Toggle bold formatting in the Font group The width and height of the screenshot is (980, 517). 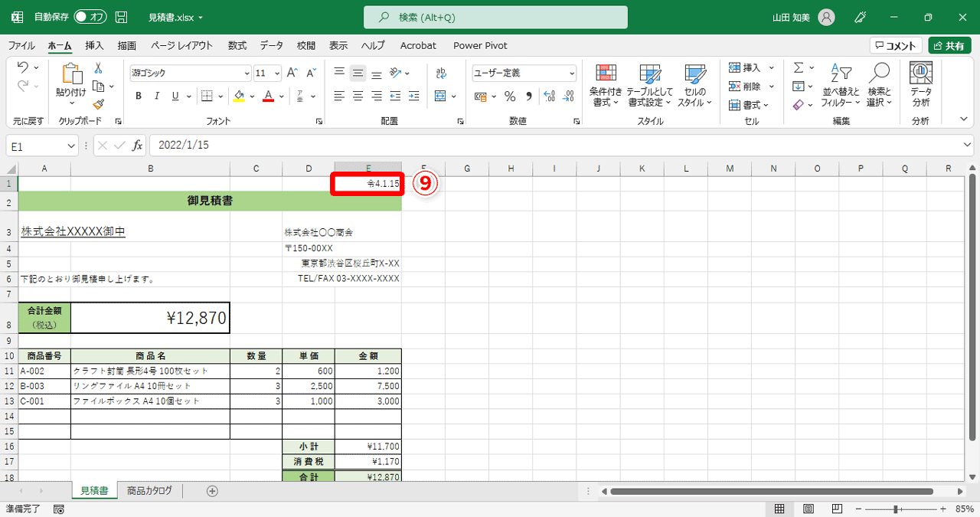138,96
